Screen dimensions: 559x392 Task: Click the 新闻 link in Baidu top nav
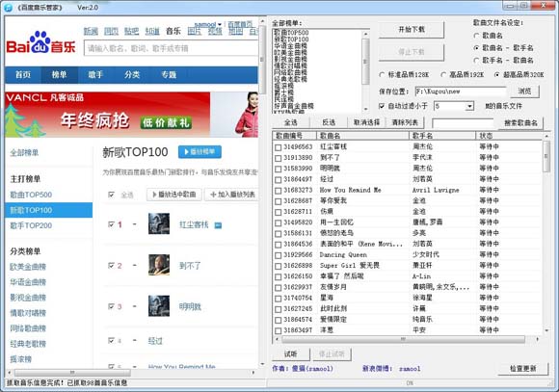click(91, 32)
